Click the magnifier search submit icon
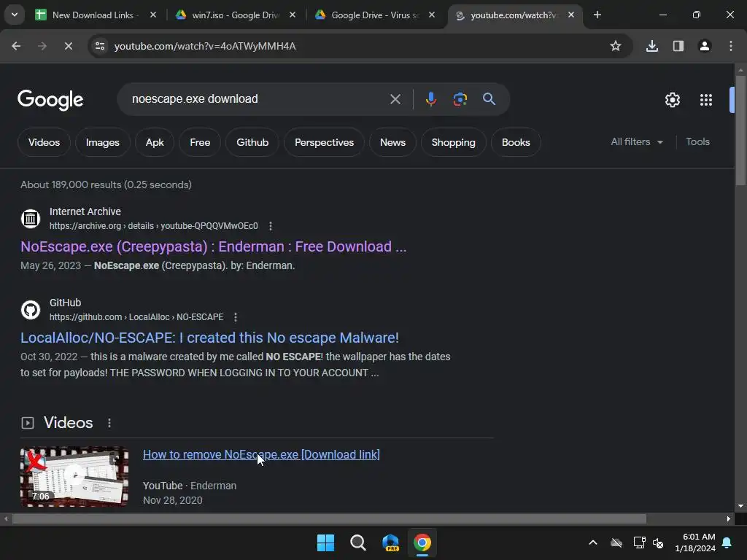 click(x=489, y=99)
